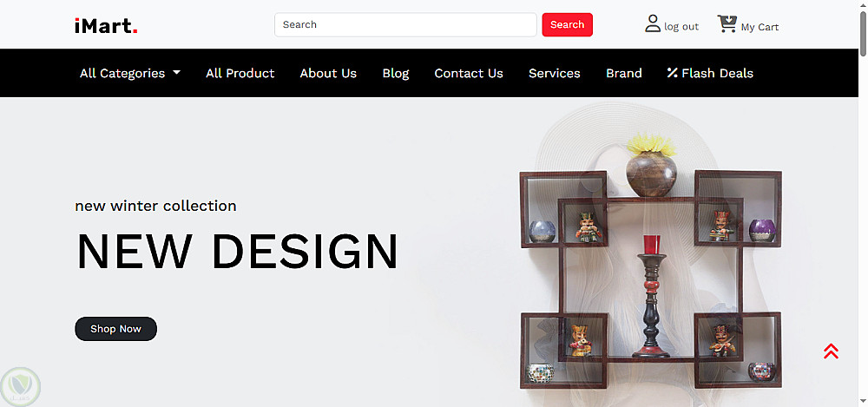This screenshot has width=868, height=407.
Task: Expand the All Categories dropdown arrow
Action: pyautogui.click(x=176, y=73)
